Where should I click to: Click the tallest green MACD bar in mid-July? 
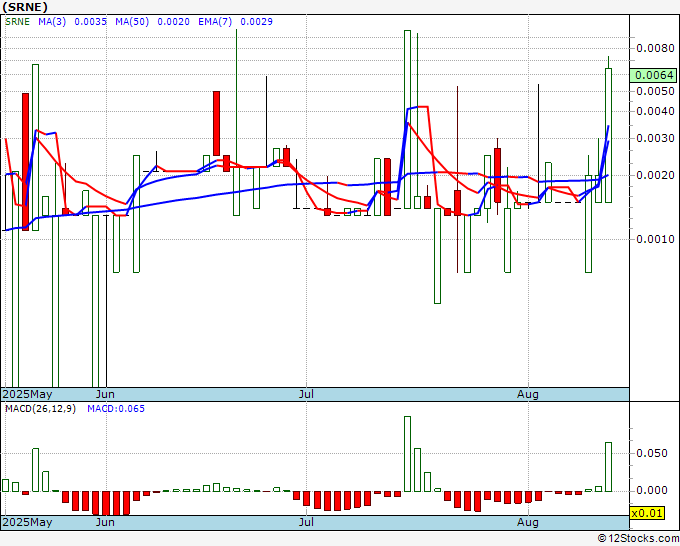(407, 454)
